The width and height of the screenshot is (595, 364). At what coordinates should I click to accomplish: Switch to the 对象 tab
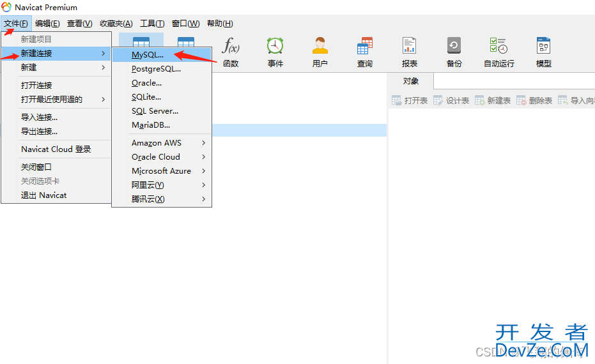point(411,81)
